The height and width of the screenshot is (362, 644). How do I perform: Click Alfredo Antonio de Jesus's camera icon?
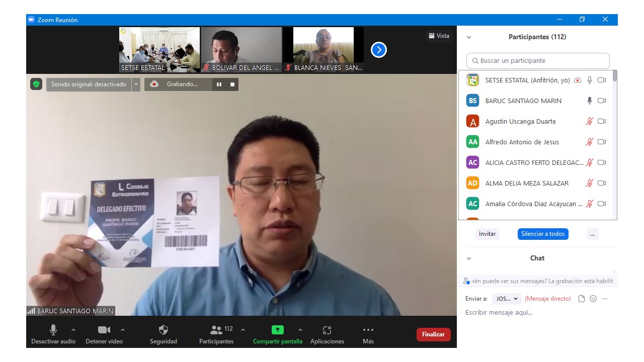[x=602, y=142]
